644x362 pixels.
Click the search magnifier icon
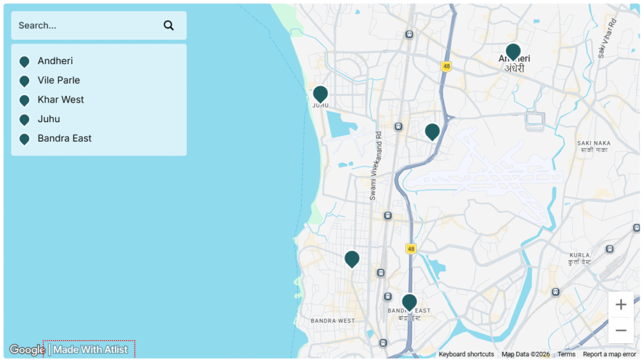point(169,26)
